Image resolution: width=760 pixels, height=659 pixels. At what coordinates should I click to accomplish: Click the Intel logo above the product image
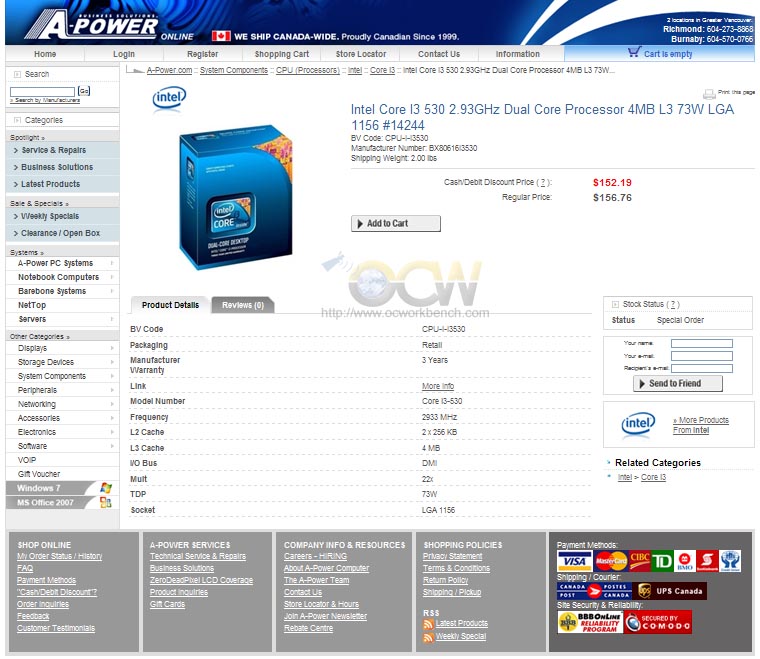169,98
